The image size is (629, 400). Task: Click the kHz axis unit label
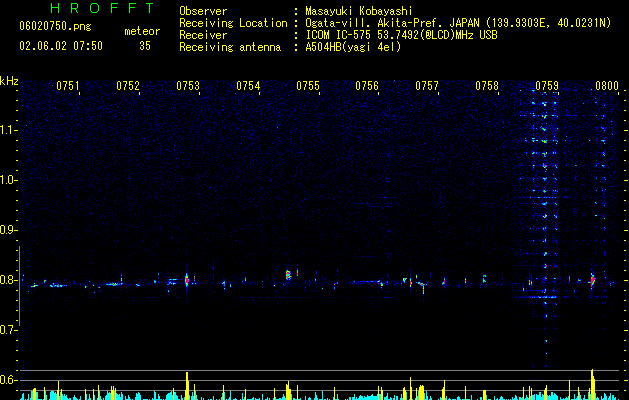(x=9, y=81)
